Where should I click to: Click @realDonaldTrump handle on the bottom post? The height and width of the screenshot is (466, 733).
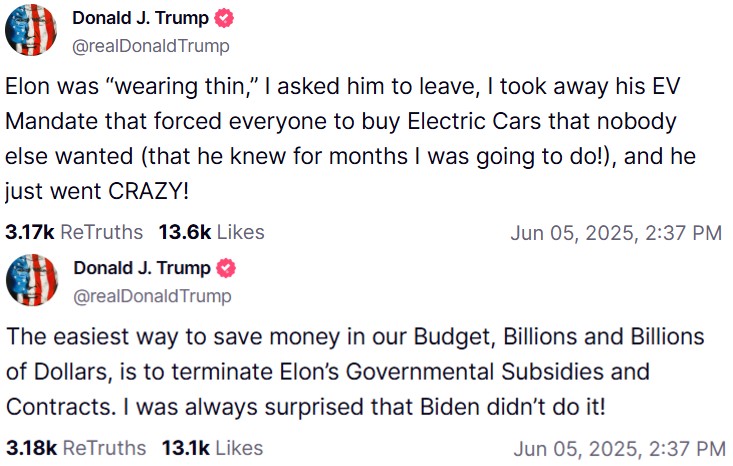point(151,296)
